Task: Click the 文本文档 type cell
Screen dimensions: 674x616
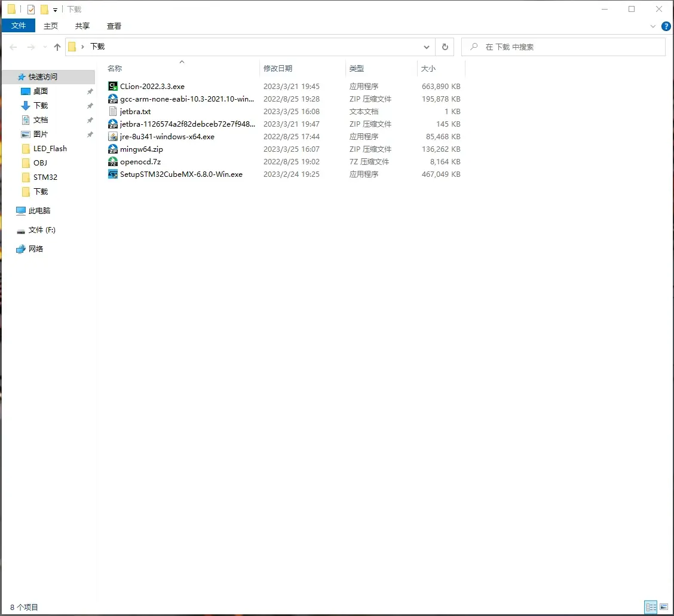Action: pyautogui.click(x=364, y=111)
